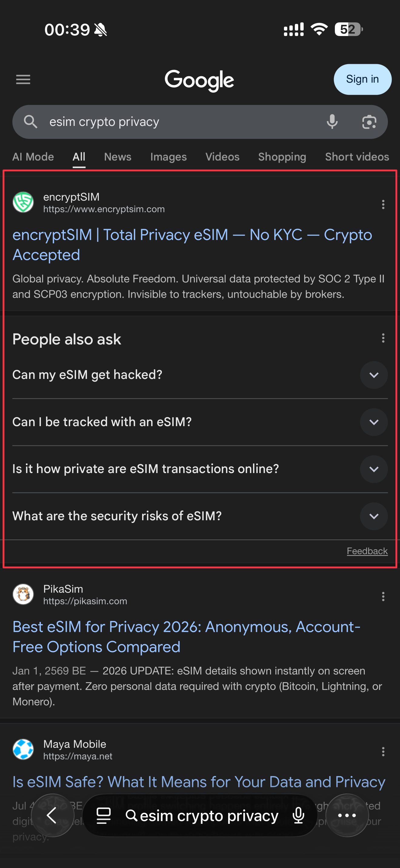Tap the voice search microphone in search bar
This screenshot has width=400, height=868.
(332, 122)
